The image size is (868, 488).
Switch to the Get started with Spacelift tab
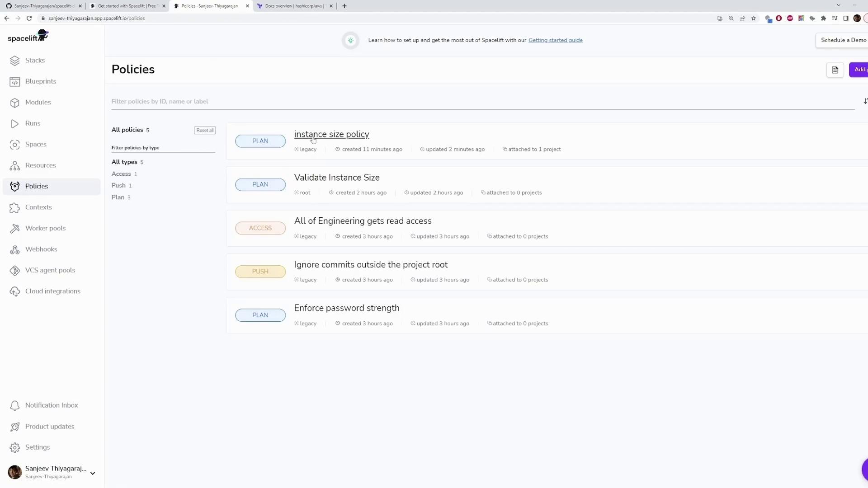coord(127,6)
